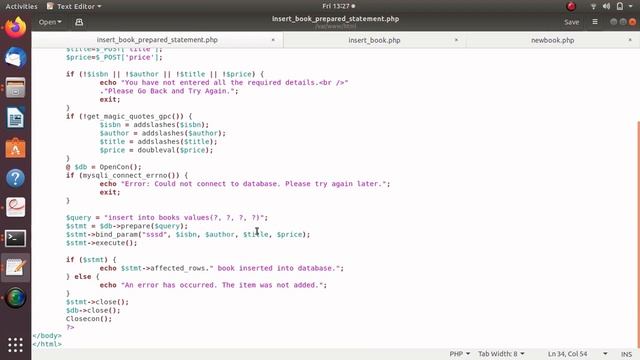
Task: Show Applications grid in the dock
Action: click(x=16, y=345)
